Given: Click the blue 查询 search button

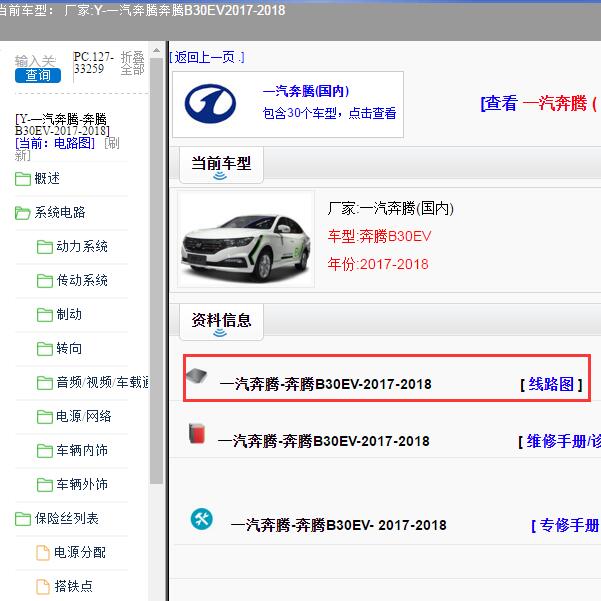Looking at the screenshot, I should point(38,76).
